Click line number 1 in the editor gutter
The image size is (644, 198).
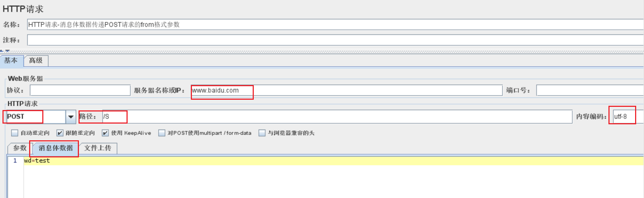15,161
